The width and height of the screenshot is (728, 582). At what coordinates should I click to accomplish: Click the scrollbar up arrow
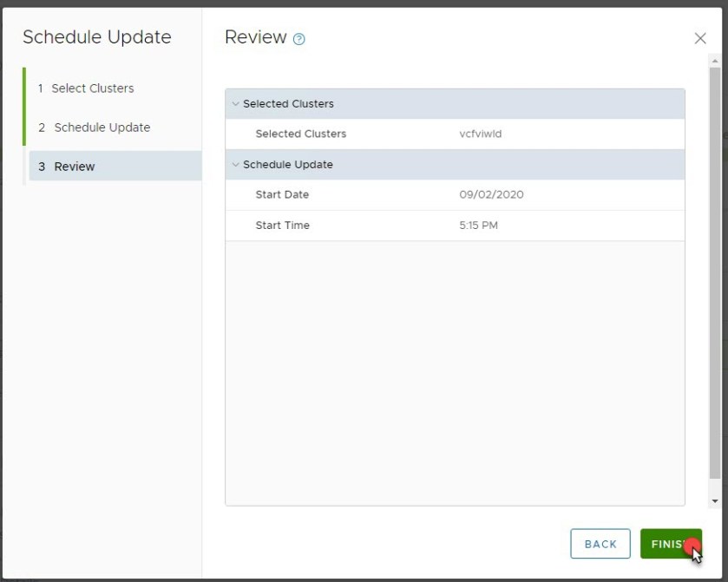pos(715,61)
